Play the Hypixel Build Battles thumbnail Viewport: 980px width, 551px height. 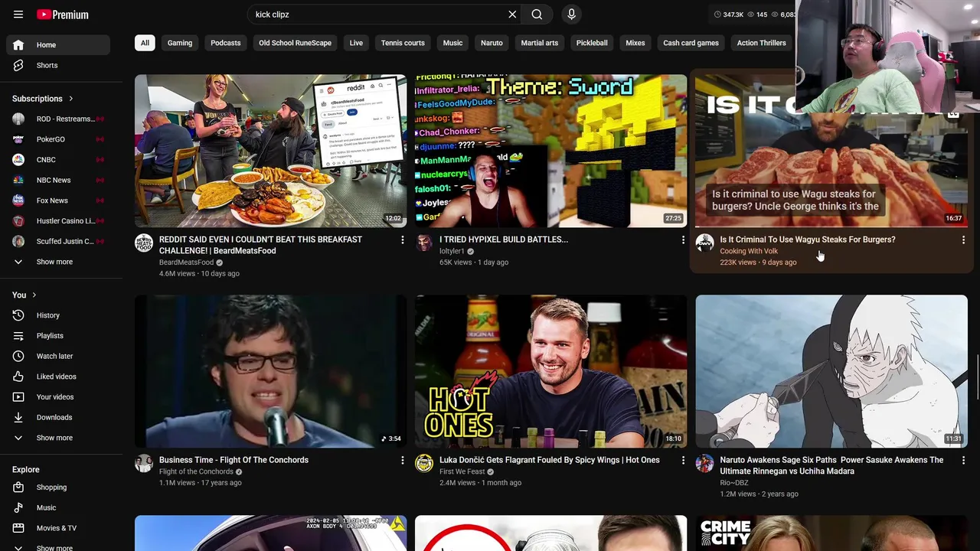click(x=550, y=151)
